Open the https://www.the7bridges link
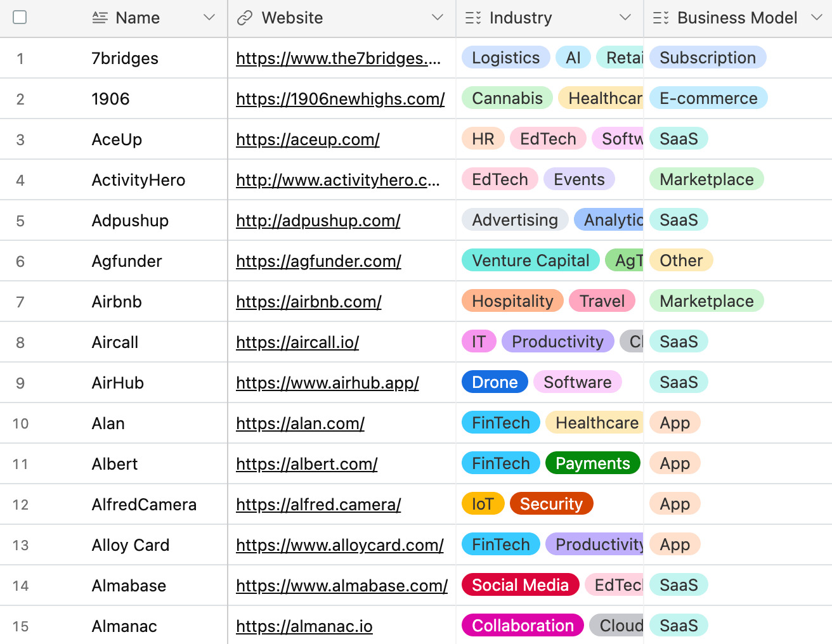Image resolution: width=832 pixels, height=644 pixels. coord(338,58)
